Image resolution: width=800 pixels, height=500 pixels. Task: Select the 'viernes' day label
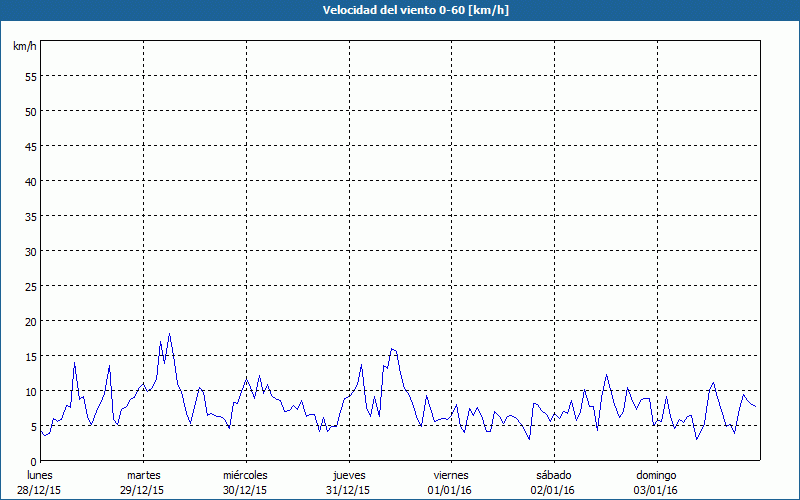tap(451, 475)
